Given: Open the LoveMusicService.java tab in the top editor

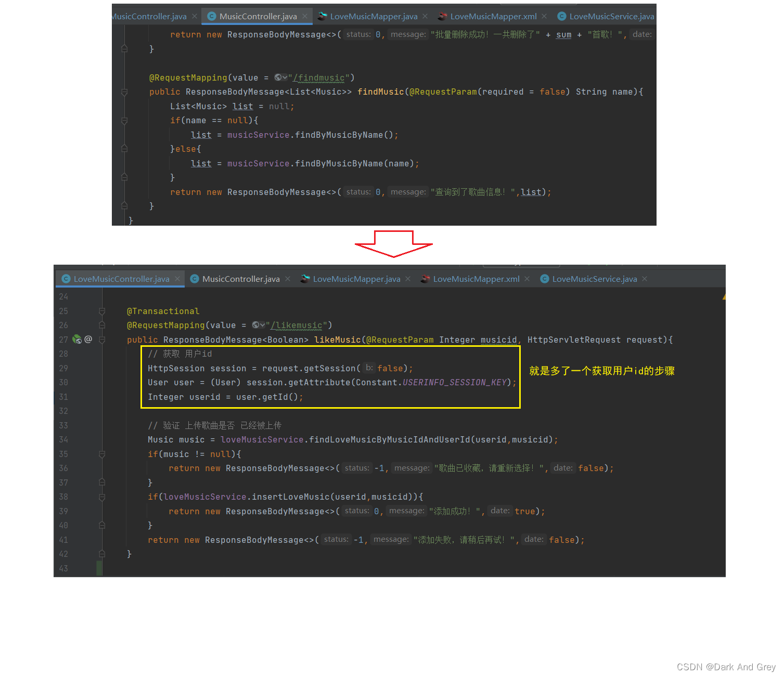Looking at the screenshot, I should [606, 16].
